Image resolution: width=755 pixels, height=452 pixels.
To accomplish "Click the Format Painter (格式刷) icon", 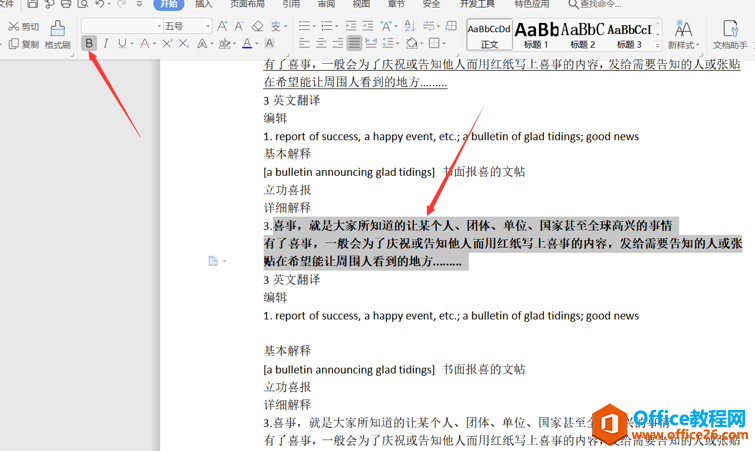I will [x=57, y=34].
